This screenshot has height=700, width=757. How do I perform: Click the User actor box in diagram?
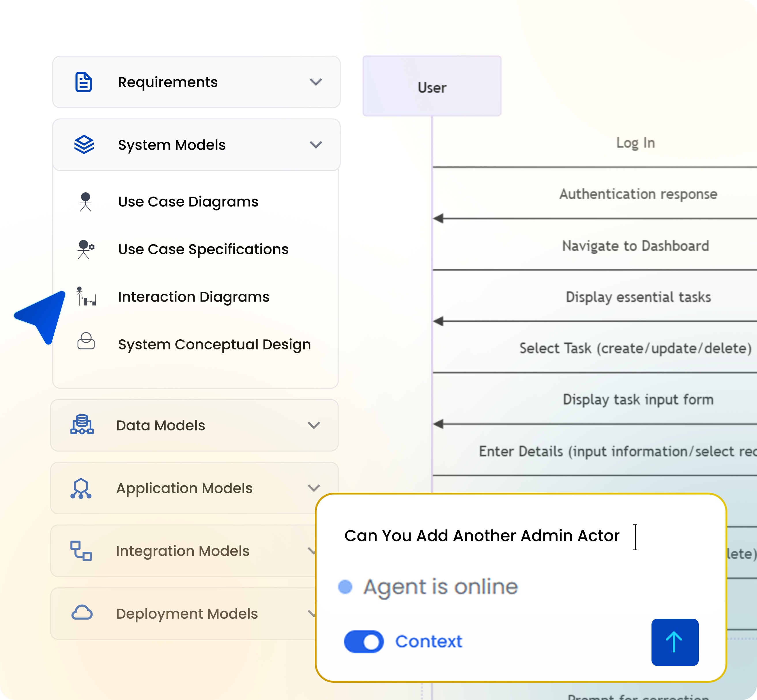432,86
